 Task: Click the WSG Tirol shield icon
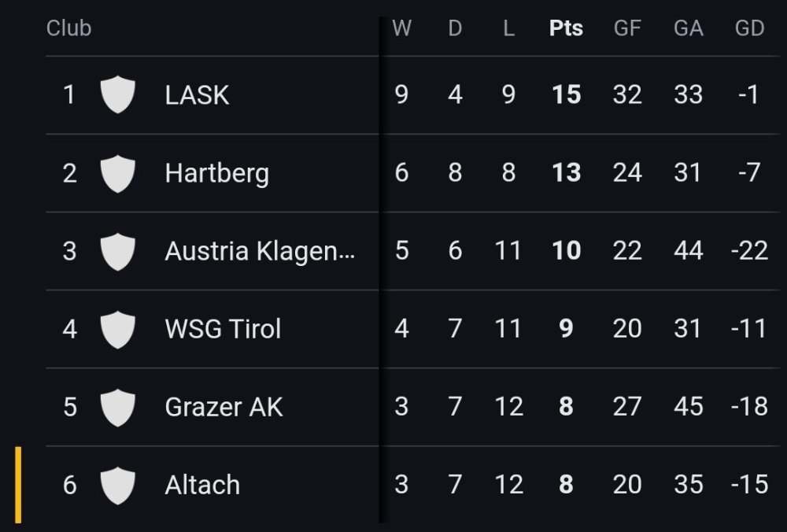[118, 329]
